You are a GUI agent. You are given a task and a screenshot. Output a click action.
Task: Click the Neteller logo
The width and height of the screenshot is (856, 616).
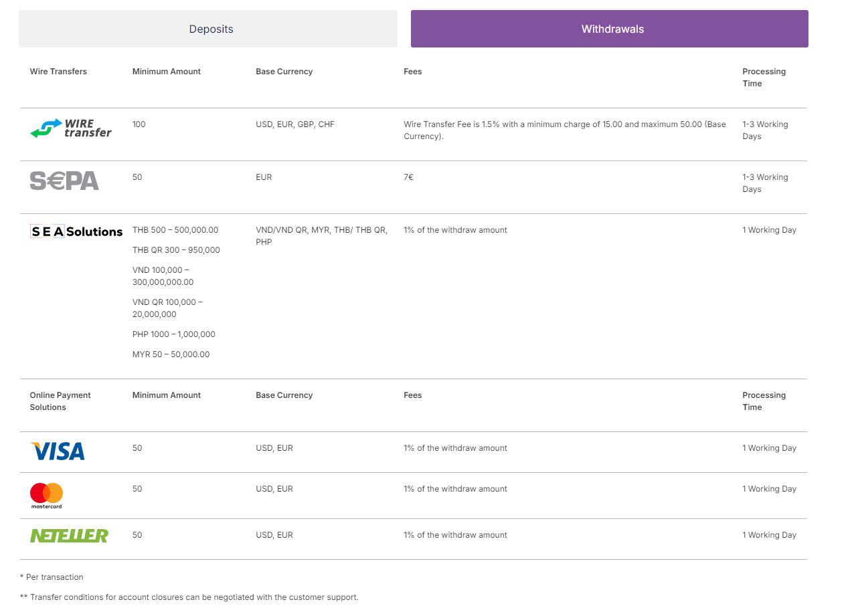69,535
